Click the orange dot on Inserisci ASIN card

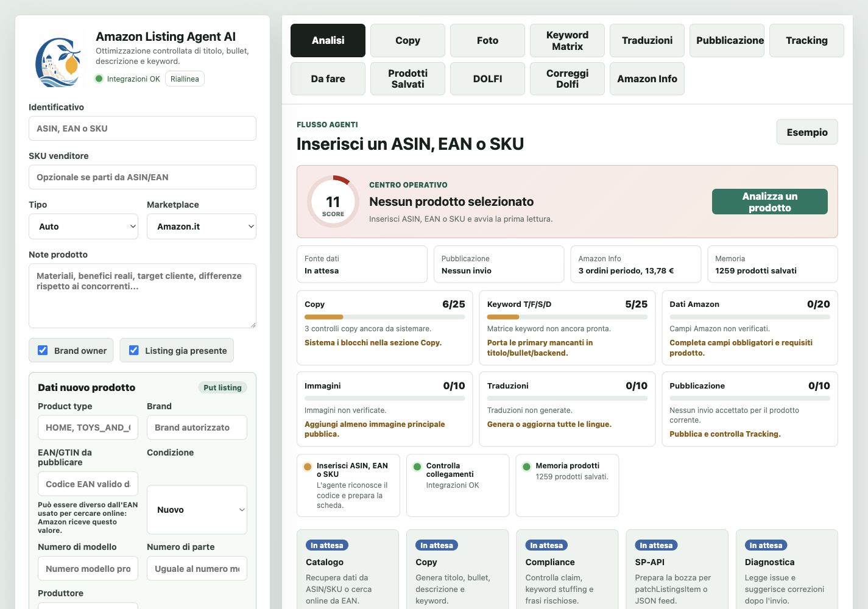tap(308, 466)
